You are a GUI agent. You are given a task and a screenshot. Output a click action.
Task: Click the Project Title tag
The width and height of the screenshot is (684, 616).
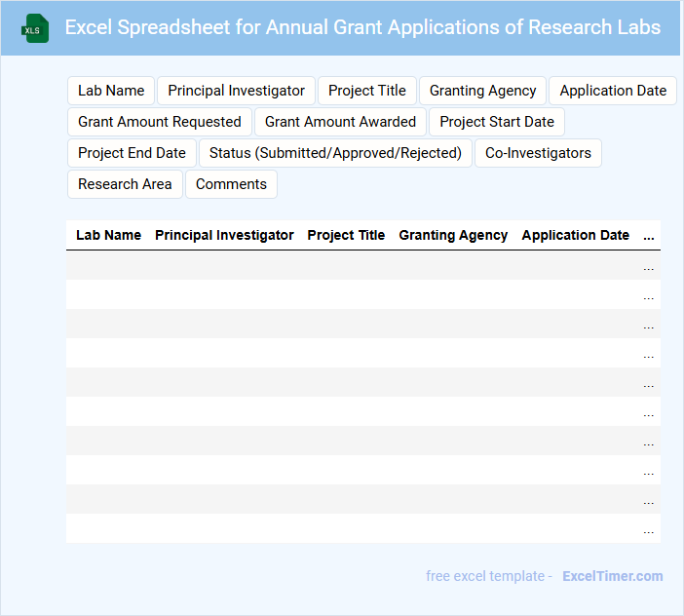coord(366,91)
